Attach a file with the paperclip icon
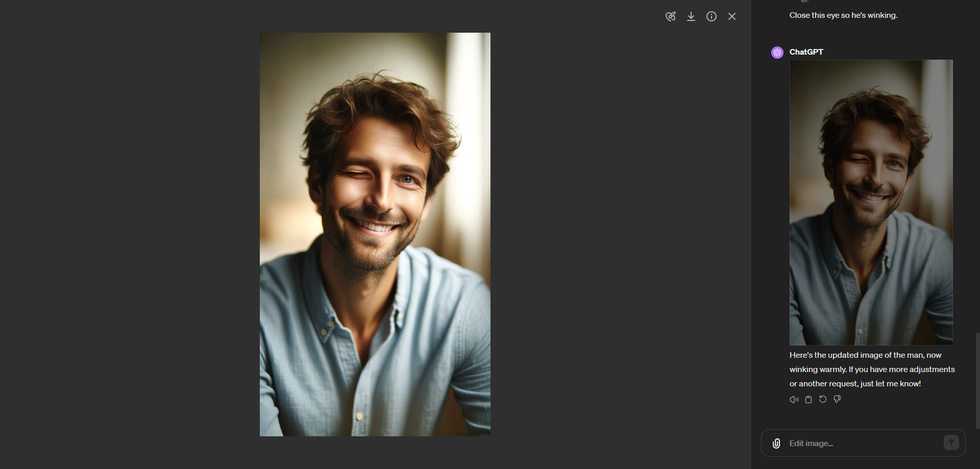980x469 pixels. click(x=776, y=443)
